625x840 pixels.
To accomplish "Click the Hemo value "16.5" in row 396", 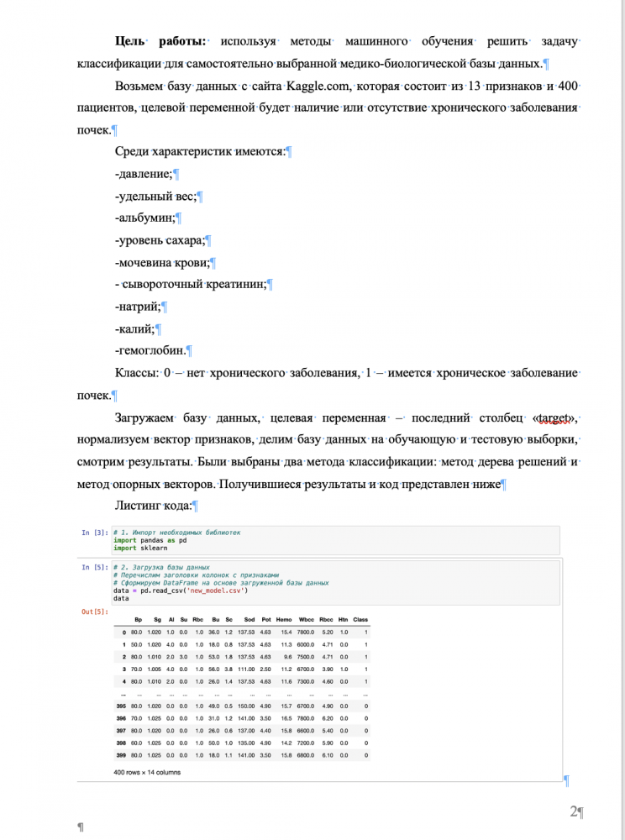I will (286, 718).
